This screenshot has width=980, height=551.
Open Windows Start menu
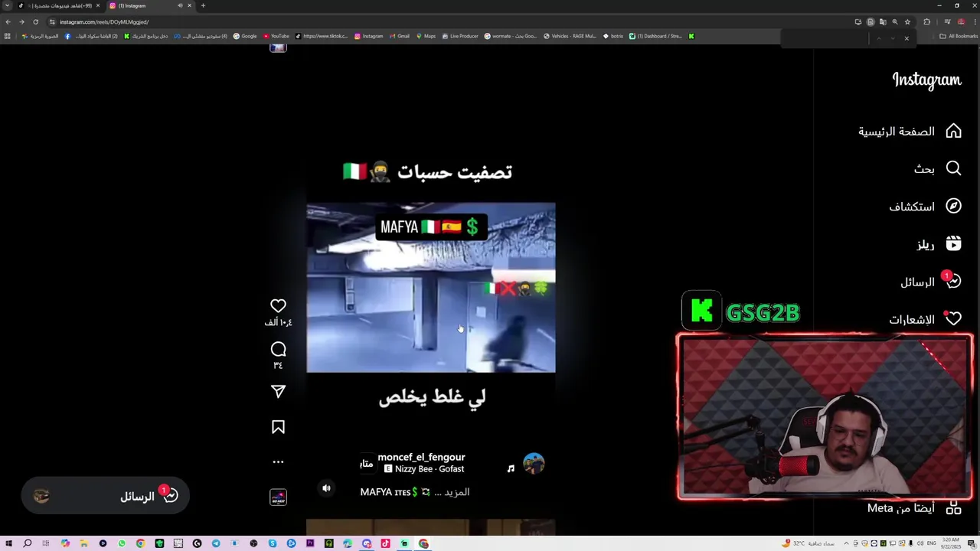8,543
